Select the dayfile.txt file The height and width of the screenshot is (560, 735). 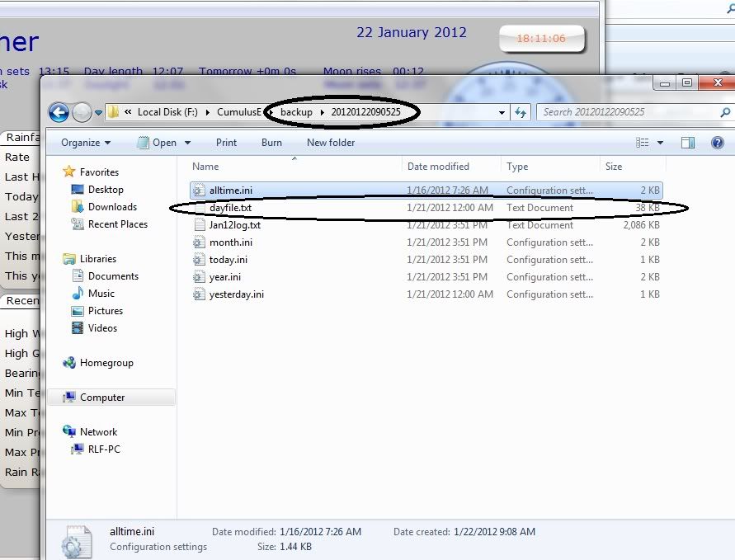click(x=230, y=208)
